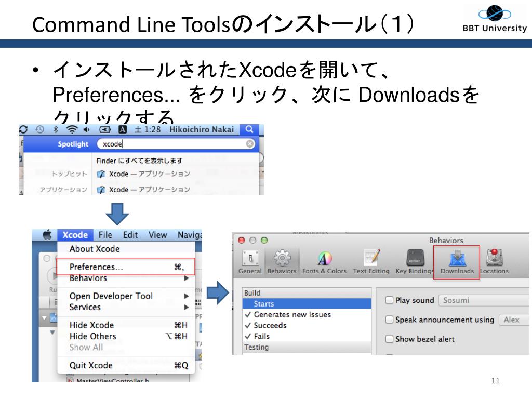Click Show All Finder results row
532x399 pixels.
[139, 161]
